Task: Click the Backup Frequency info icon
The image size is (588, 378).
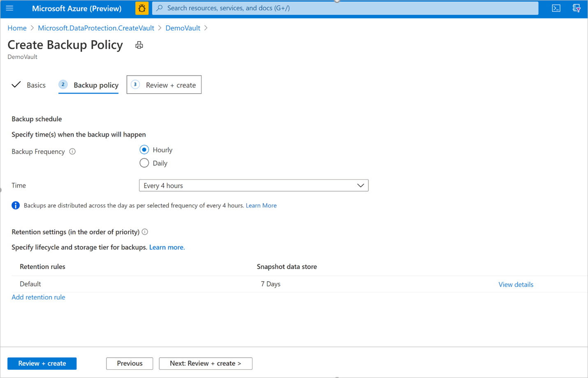Action: [x=72, y=152]
